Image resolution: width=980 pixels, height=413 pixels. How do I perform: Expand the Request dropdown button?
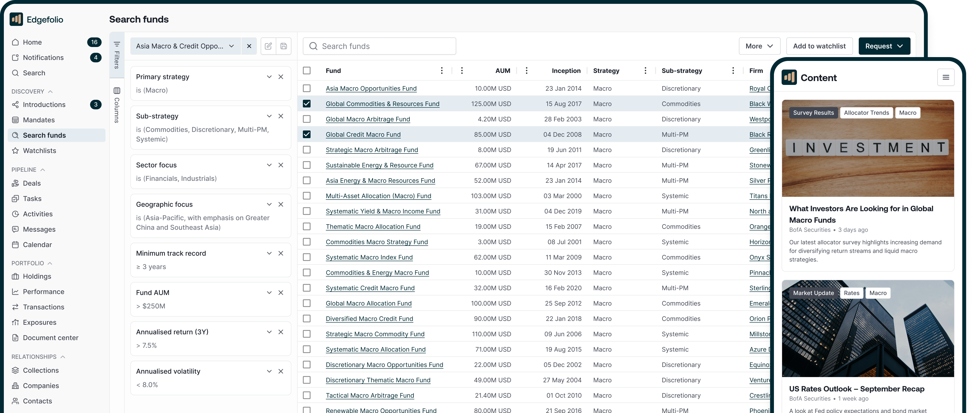(884, 46)
